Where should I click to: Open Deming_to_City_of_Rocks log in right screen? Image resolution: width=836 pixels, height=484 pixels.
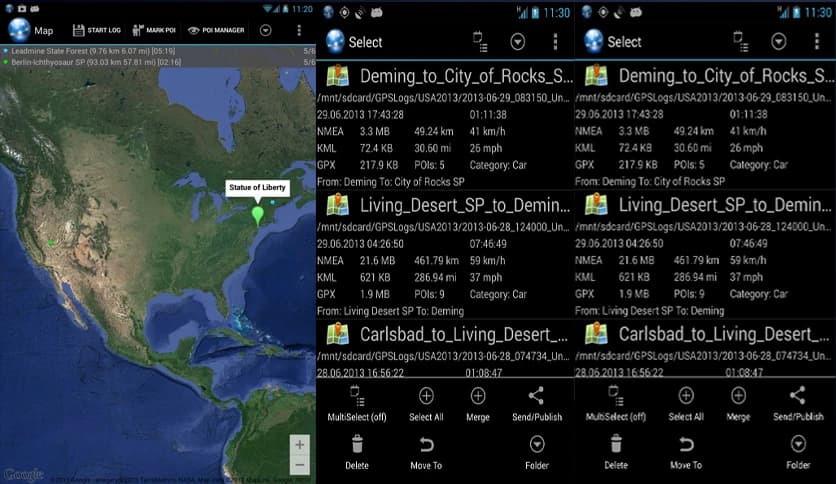(x=705, y=124)
